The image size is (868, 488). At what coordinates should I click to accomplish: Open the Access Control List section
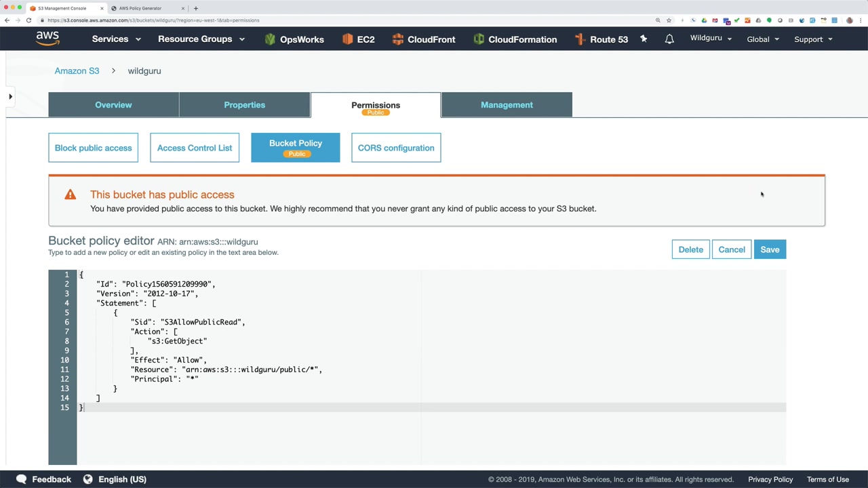[x=195, y=148]
